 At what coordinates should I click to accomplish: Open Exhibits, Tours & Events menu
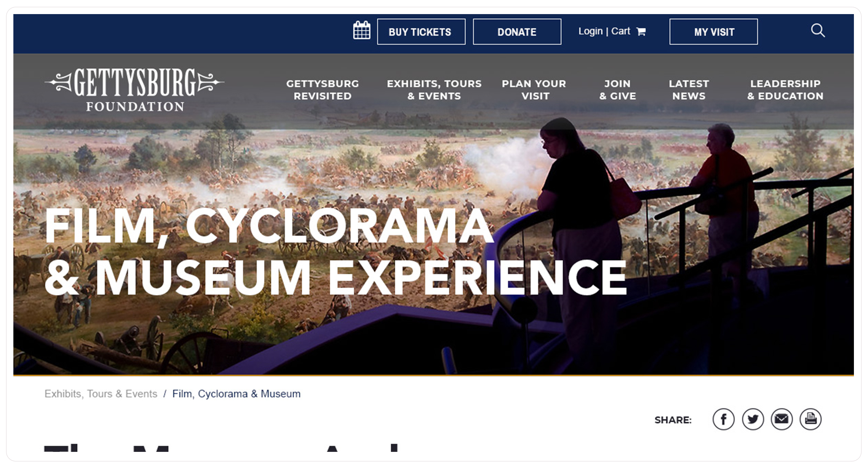(x=434, y=90)
